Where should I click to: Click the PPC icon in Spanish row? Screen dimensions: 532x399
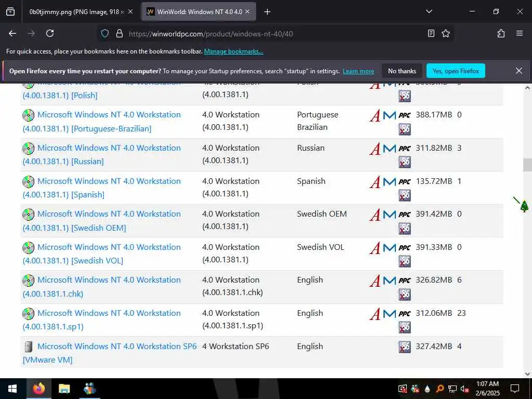point(404,182)
